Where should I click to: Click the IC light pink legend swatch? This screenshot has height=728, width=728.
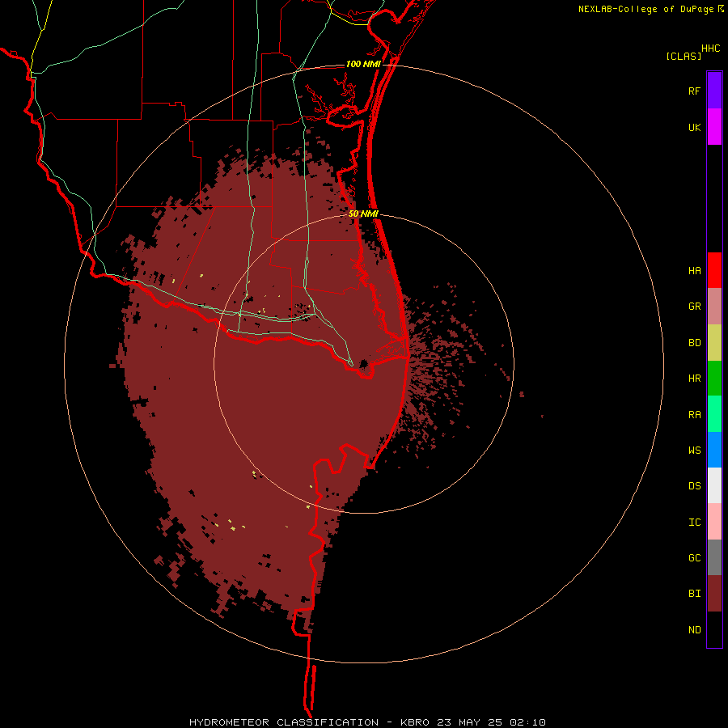(714, 522)
